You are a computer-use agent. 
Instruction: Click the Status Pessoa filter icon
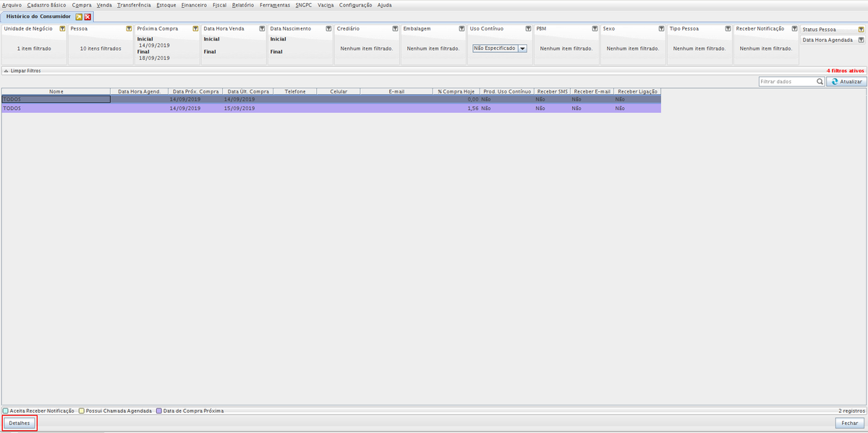[860, 30]
